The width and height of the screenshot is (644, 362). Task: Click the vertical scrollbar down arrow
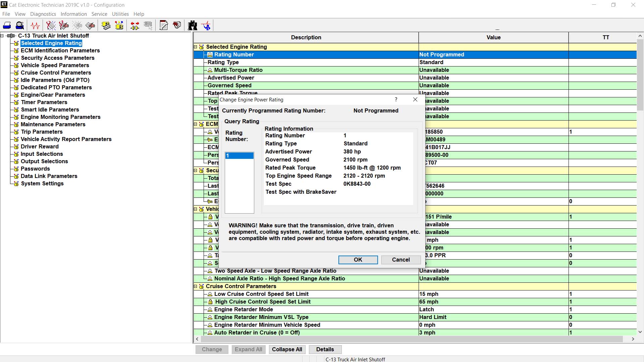[640, 331]
